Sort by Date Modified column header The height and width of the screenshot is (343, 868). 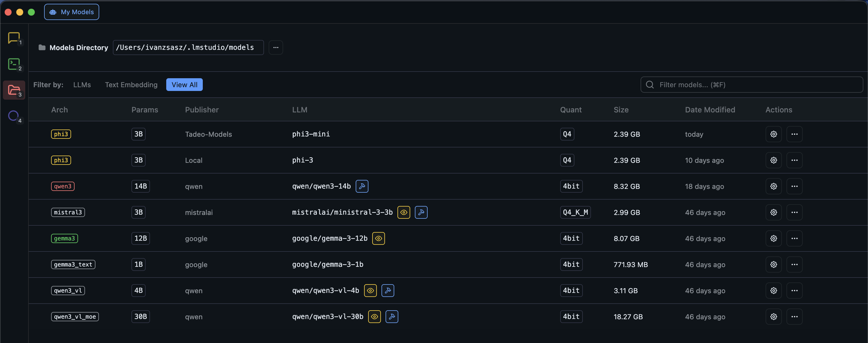(x=710, y=110)
